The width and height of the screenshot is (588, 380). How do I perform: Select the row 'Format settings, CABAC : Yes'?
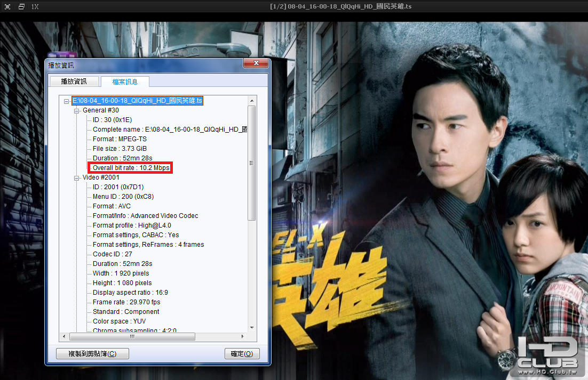point(136,235)
